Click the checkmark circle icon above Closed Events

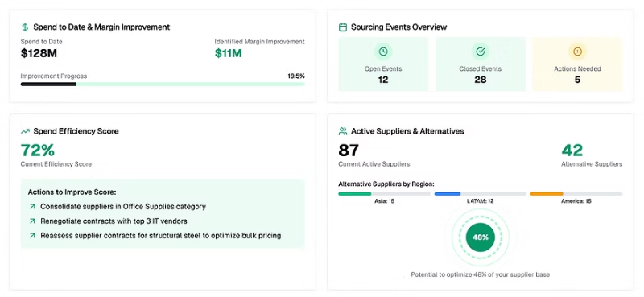[x=480, y=52]
